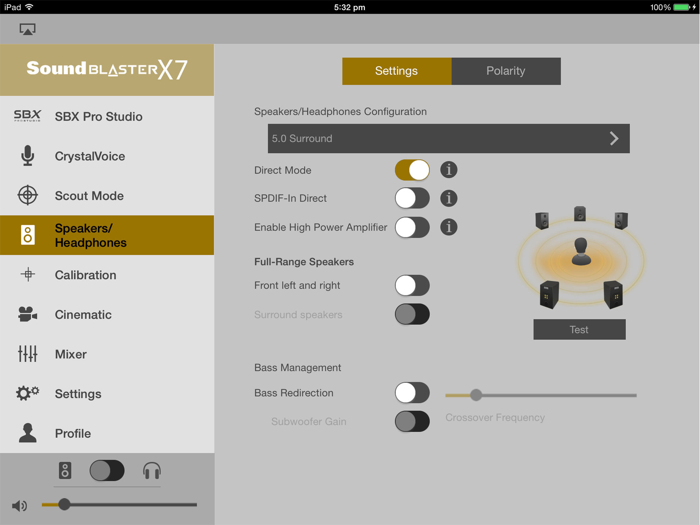Open the Mixer section
Image resolution: width=700 pixels, height=525 pixels.
(107, 354)
